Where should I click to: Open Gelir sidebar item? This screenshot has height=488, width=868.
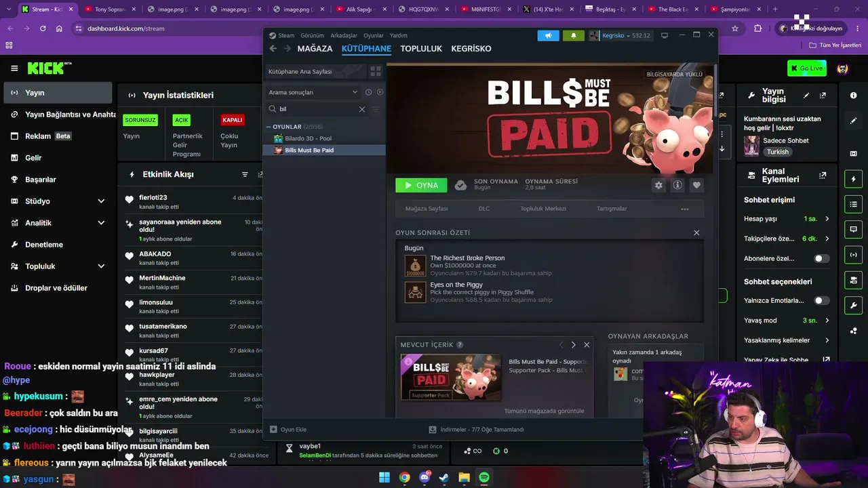pos(58,158)
